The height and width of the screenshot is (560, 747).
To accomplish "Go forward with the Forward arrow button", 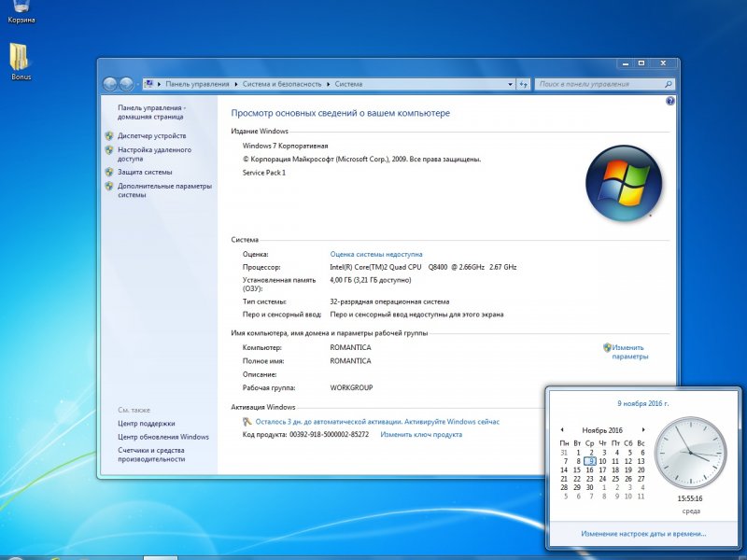I will point(126,84).
